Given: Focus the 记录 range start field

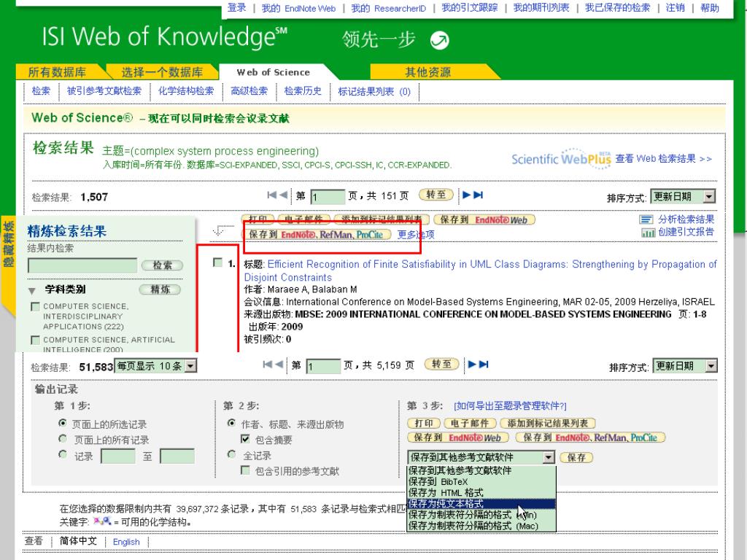Looking at the screenshot, I should pos(117,456).
